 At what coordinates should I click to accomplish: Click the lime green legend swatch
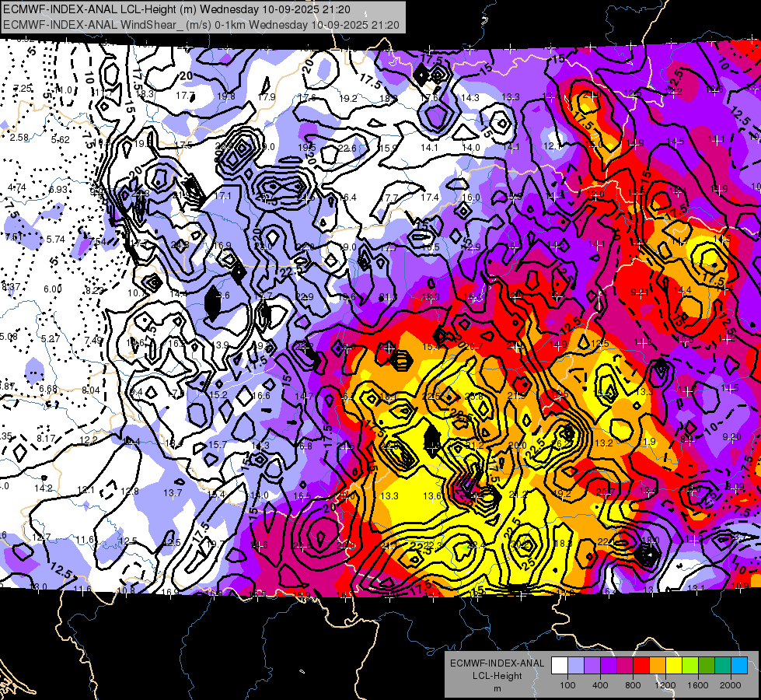pyautogui.click(x=690, y=666)
